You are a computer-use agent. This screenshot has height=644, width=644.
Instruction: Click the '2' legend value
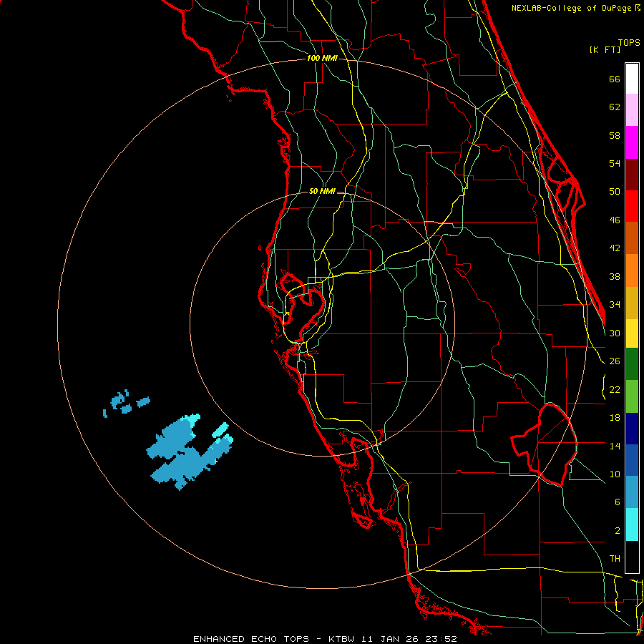(x=617, y=530)
